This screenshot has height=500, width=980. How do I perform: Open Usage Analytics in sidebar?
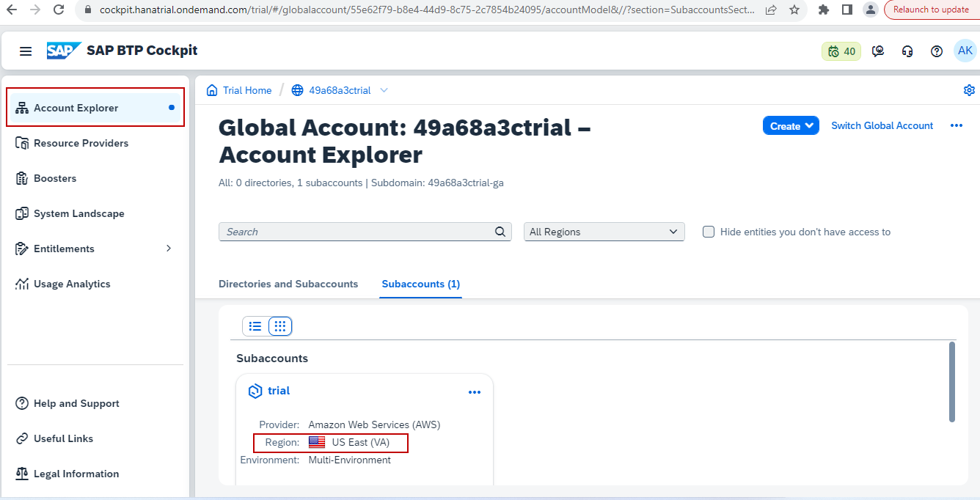[x=95, y=284]
